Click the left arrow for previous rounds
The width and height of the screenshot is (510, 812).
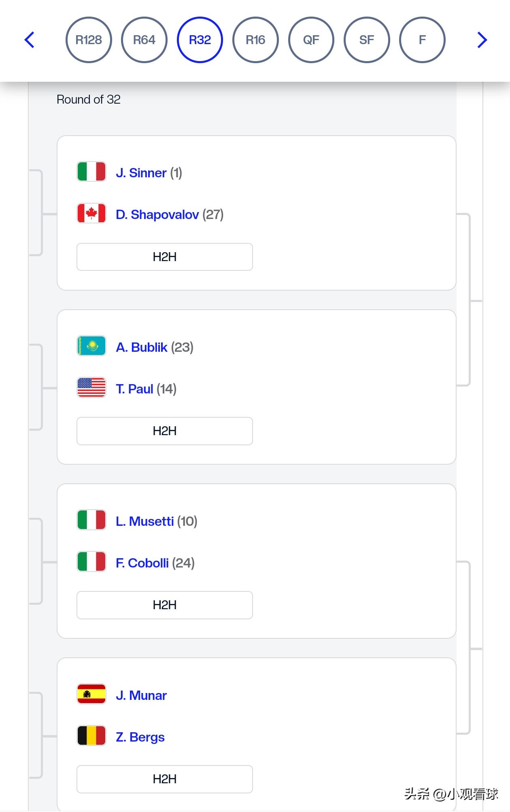click(x=29, y=40)
